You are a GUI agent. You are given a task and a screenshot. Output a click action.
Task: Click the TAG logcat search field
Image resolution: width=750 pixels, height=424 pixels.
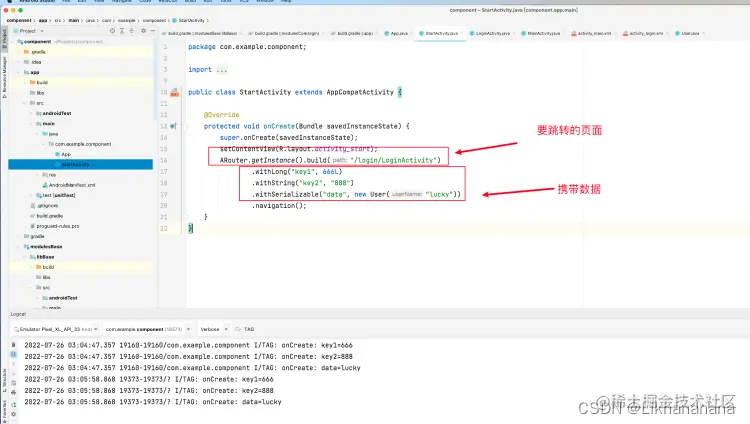pyautogui.click(x=249, y=329)
